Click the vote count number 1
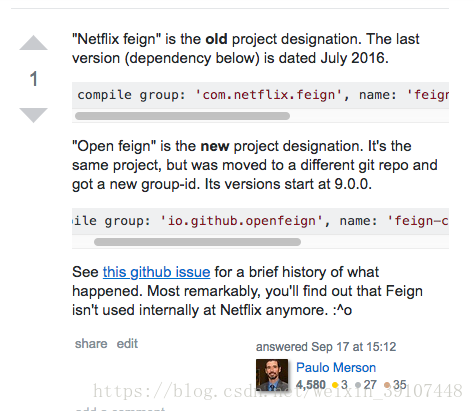474x411 pixels. (x=33, y=79)
